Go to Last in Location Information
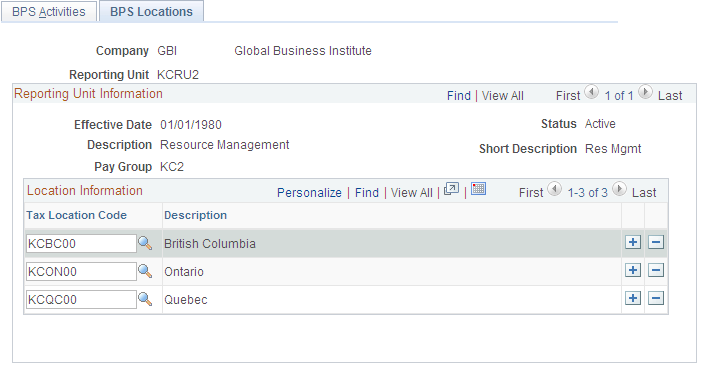Viewport: 702px width, 366px height. (644, 193)
